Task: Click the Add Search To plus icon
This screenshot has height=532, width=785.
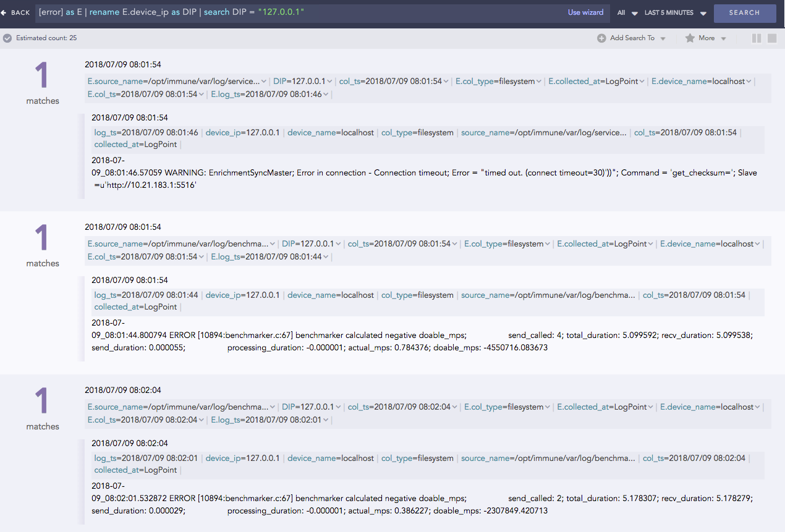Action: [600, 38]
